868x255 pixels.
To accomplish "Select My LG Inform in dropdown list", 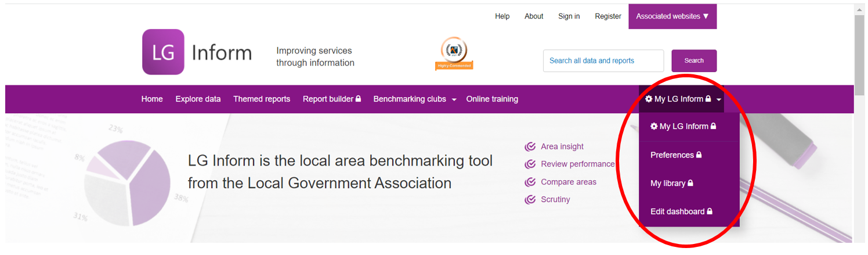I will pos(689,127).
